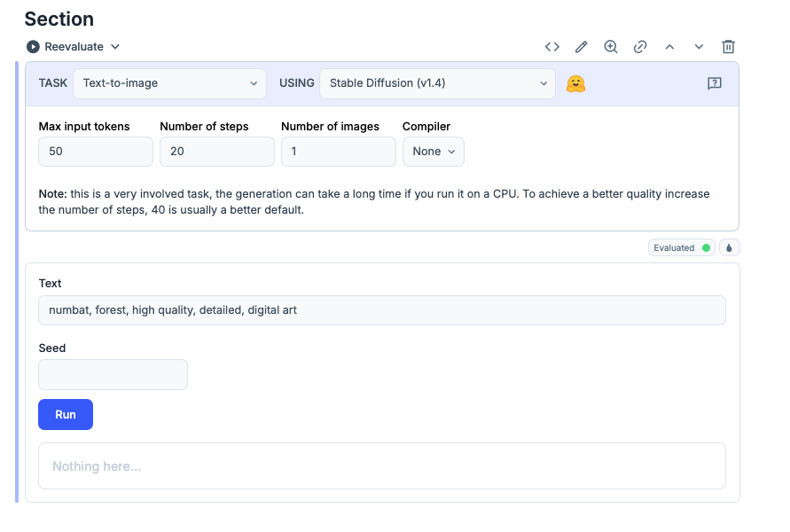790x532 pixels.
Task: Click the droplet icon beside Evaluated
Action: pyautogui.click(x=729, y=248)
